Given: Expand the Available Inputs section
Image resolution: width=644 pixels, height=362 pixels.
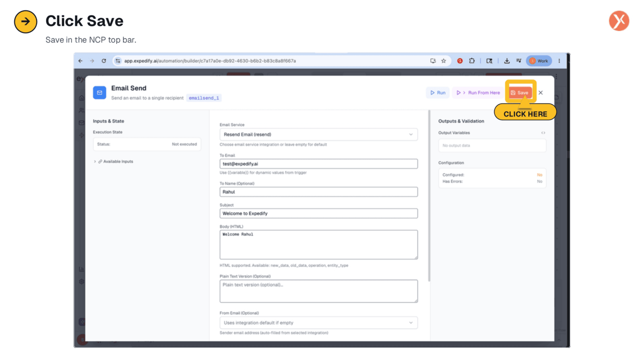Looking at the screenshot, I should (114, 161).
